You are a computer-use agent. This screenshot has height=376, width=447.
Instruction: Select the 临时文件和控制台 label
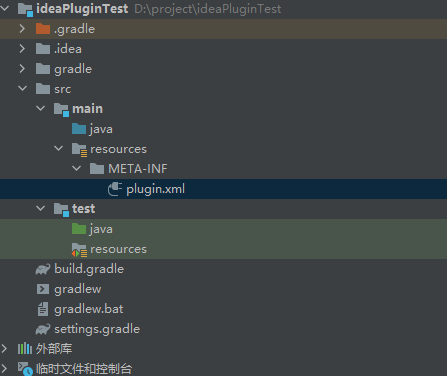tap(84, 369)
